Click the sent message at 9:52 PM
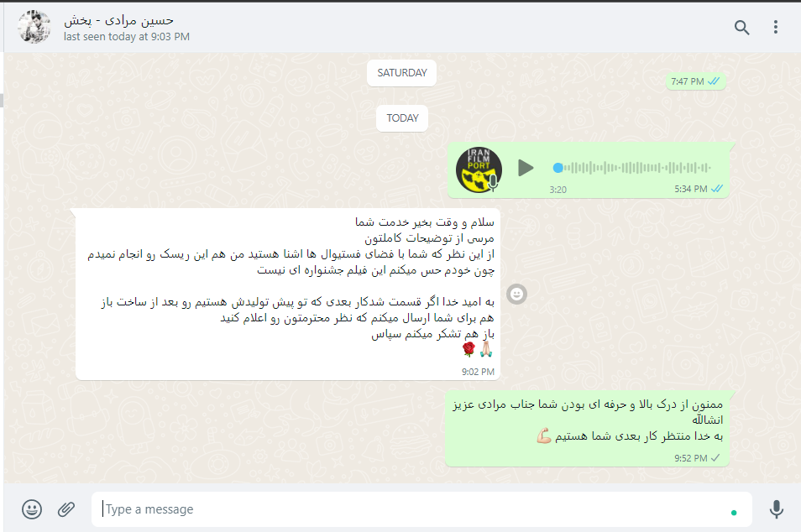The width and height of the screenshot is (801, 532). [x=587, y=428]
